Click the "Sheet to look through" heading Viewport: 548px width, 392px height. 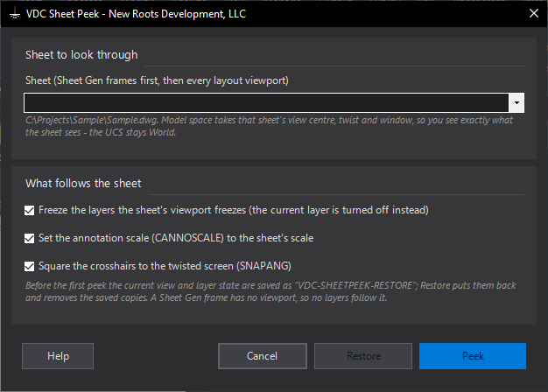[81, 55]
